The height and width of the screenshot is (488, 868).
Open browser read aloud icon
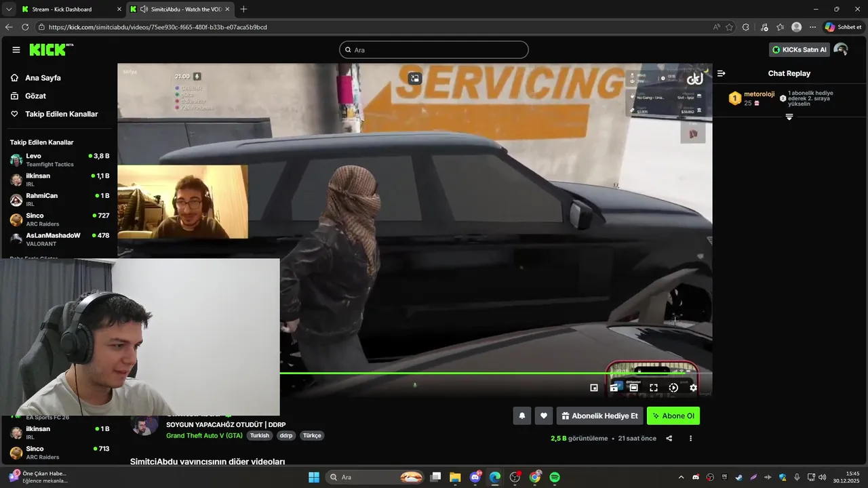(x=717, y=27)
